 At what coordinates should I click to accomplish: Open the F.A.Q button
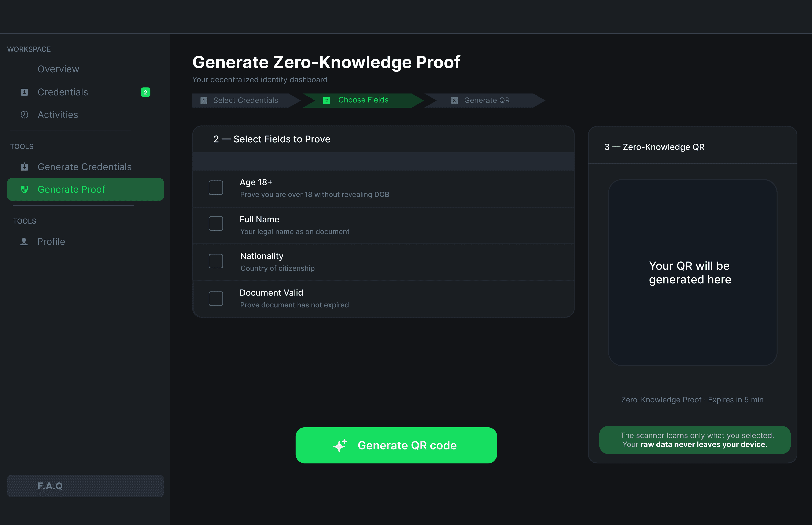click(85, 486)
